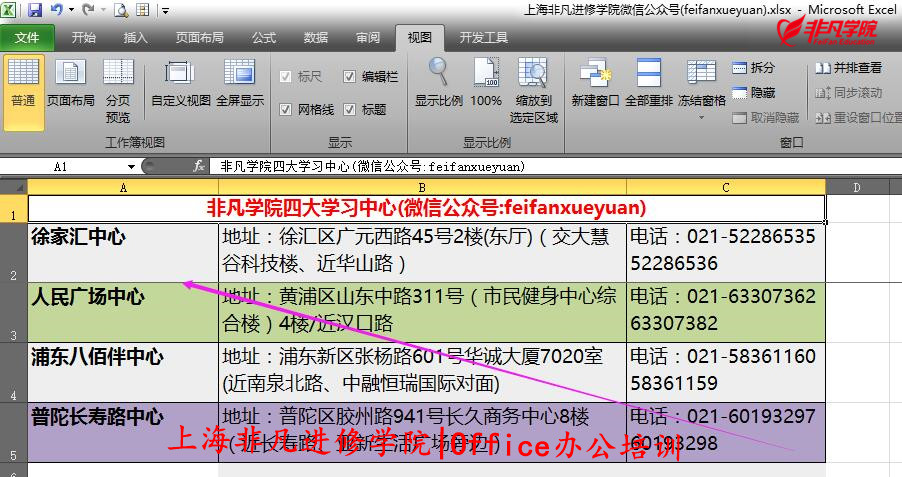The width and height of the screenshot is (902, 477).
Task: Select row 3 header
Action: [14, 312]
